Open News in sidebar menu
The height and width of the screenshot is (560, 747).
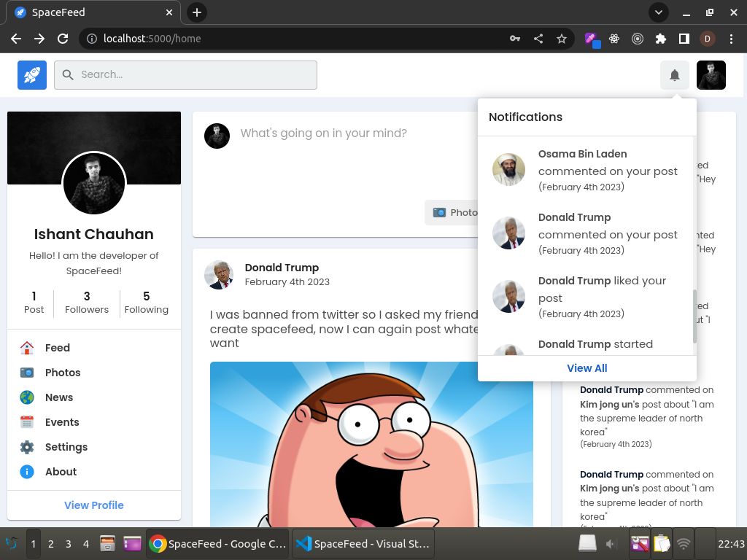(58, 397)
